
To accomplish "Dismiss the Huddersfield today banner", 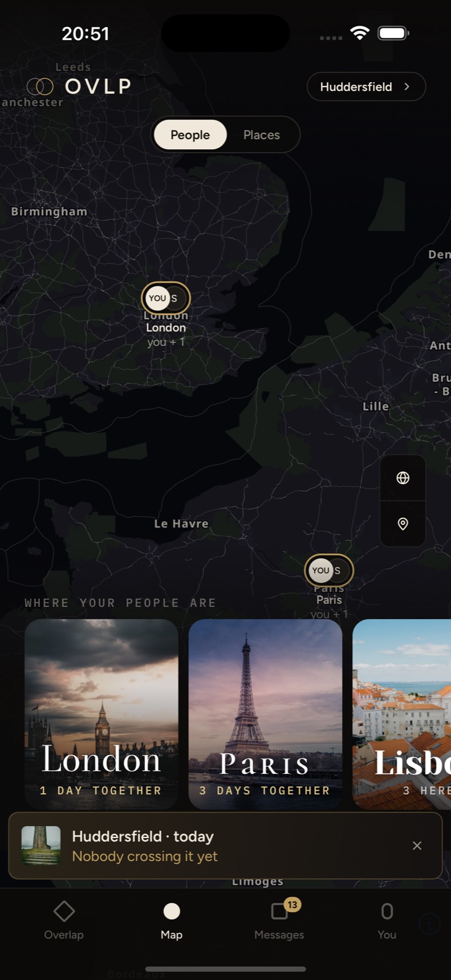I will click(417, 846).
